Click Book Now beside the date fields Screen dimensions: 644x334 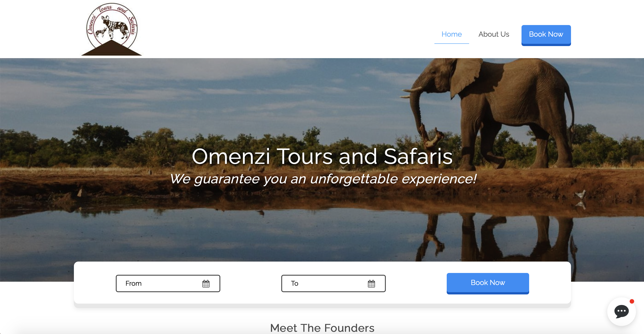[x=488, y=283]
